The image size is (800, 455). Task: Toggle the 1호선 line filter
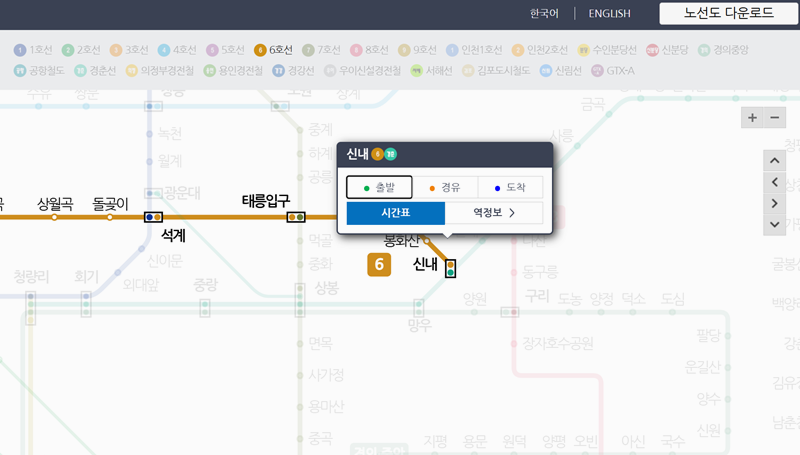coord(33,50)
